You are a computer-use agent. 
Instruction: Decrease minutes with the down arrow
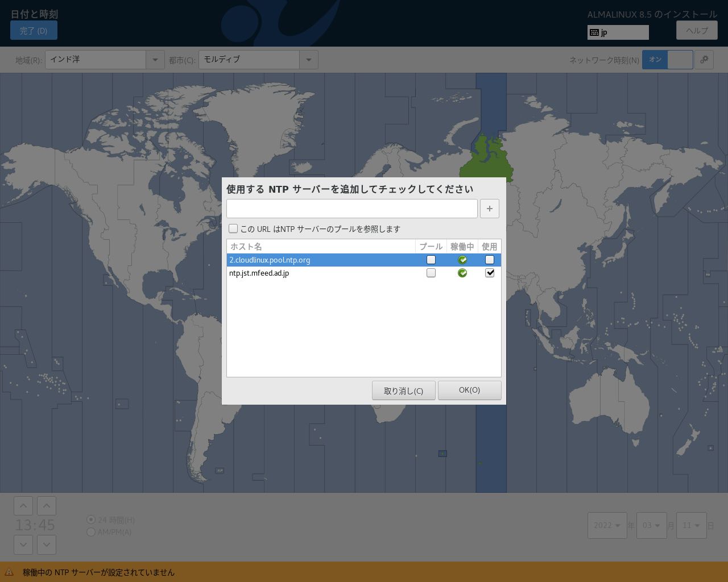47,544
